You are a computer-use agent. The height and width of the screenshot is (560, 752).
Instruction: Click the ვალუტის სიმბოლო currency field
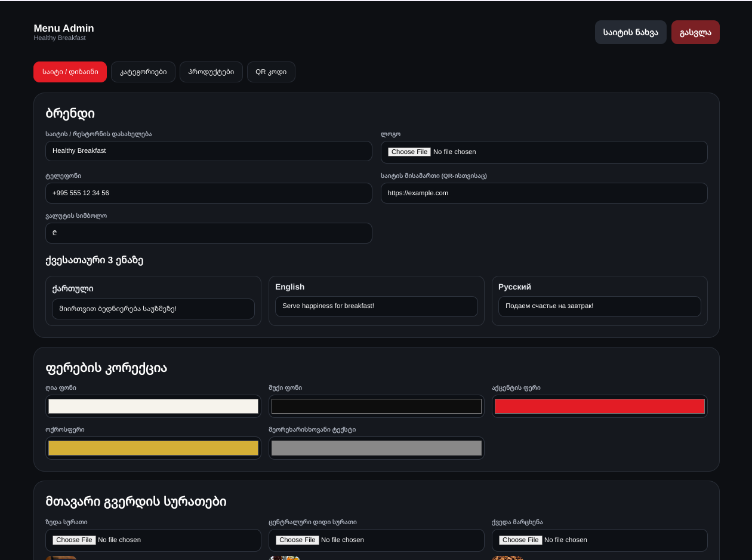(x=209, y=233)
